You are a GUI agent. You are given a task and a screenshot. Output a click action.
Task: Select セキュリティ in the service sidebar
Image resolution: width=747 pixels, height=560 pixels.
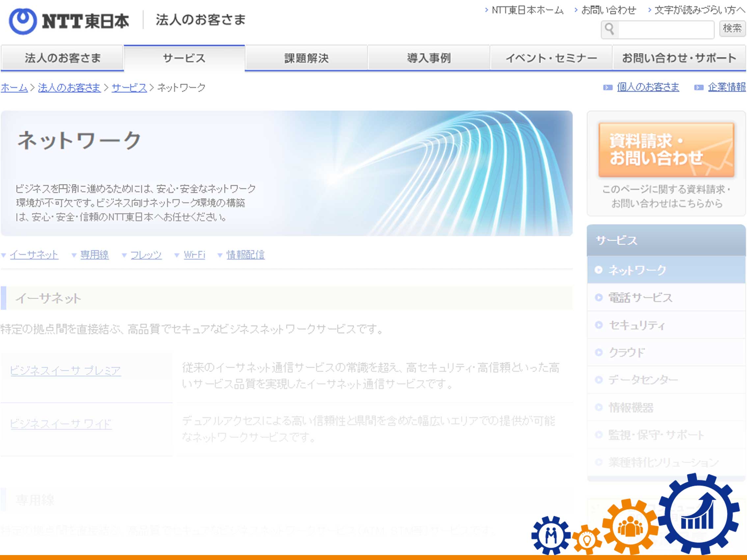click(x=637, y=325)
